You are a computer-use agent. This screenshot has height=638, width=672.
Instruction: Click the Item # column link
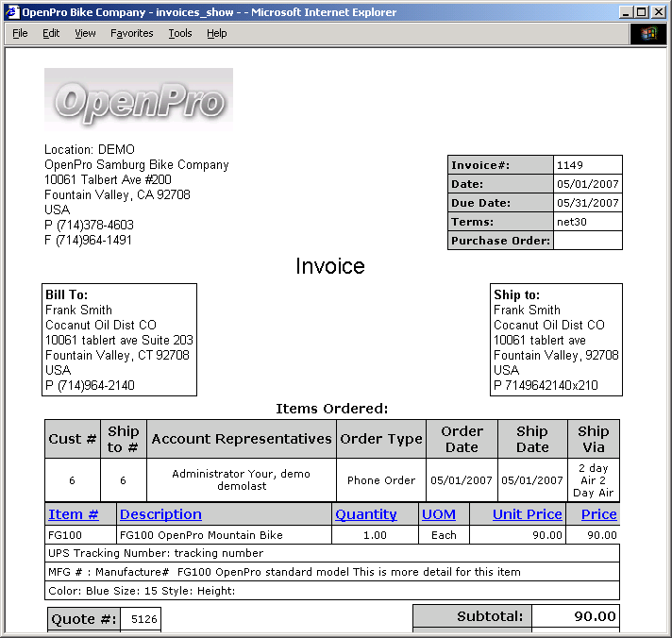pyautogui.click(x=73, y=514)
